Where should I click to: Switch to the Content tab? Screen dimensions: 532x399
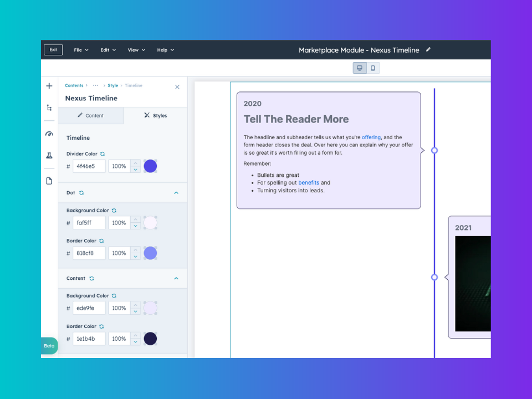tap(90, 116)
